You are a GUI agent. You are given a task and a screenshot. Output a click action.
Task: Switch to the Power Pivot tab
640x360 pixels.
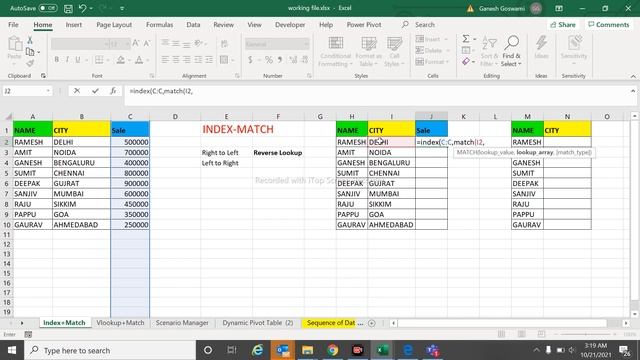364,24
